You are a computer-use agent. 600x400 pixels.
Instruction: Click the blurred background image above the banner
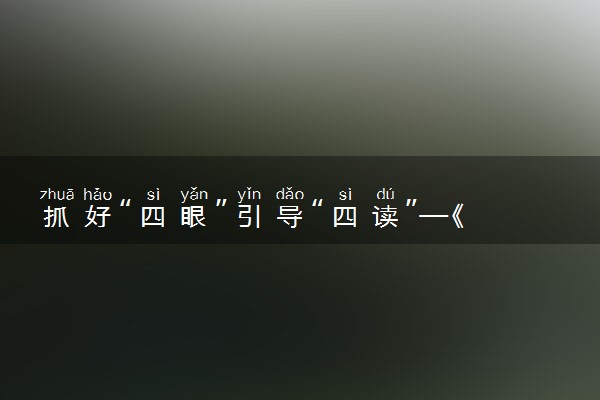(x=300, y=78)
